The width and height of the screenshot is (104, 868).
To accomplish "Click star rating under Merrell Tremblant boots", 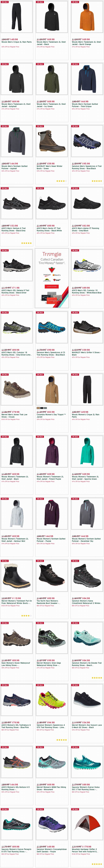I will point(26,616).
